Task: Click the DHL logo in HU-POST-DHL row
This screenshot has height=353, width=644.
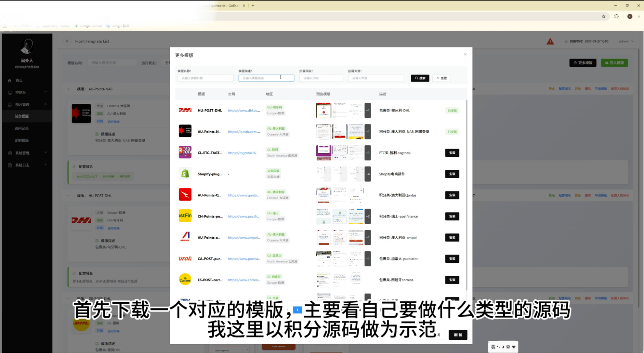Action: (185, 110)
